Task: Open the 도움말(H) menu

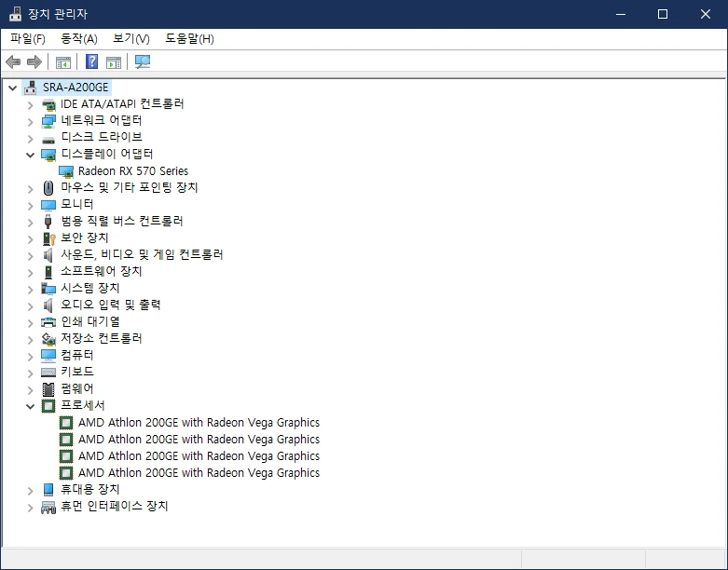Action: click(x=189, y=39)
